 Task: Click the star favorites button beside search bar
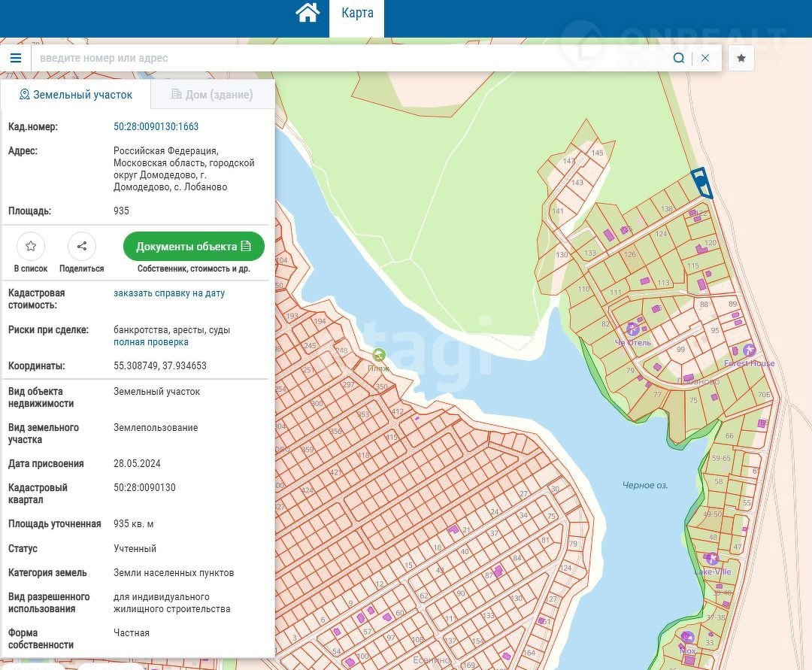(x=741, y=58)
